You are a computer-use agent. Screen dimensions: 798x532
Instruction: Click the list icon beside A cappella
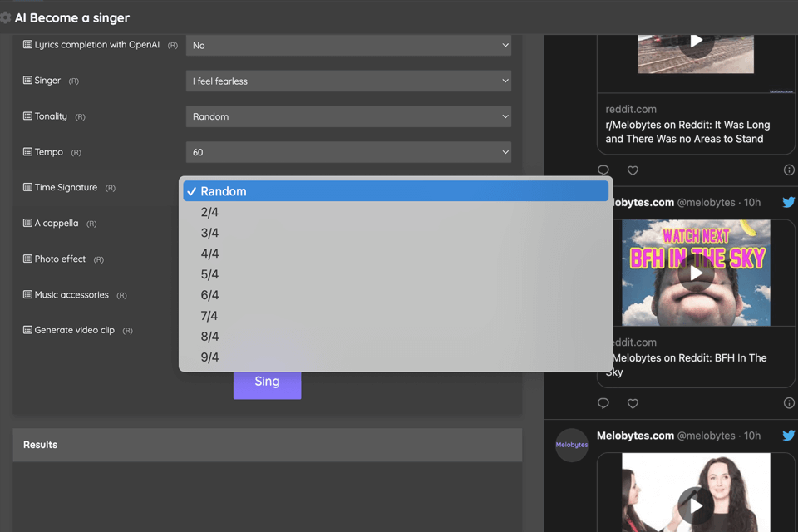click(x=27, y=223)
